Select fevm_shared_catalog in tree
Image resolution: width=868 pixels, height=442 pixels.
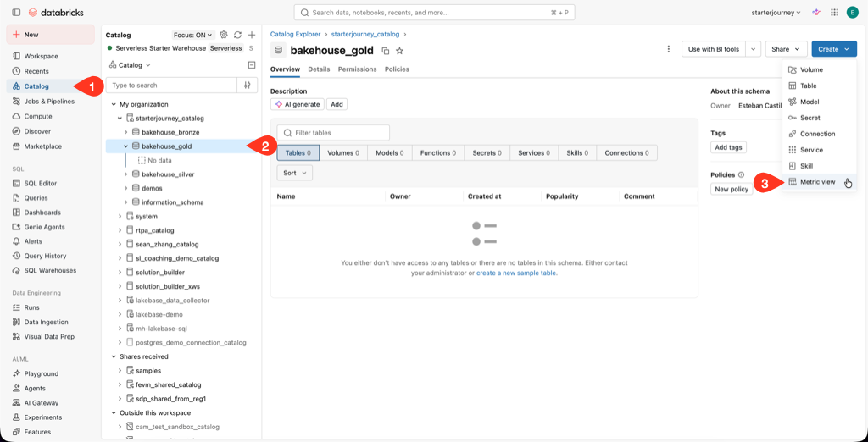point(169,384)
